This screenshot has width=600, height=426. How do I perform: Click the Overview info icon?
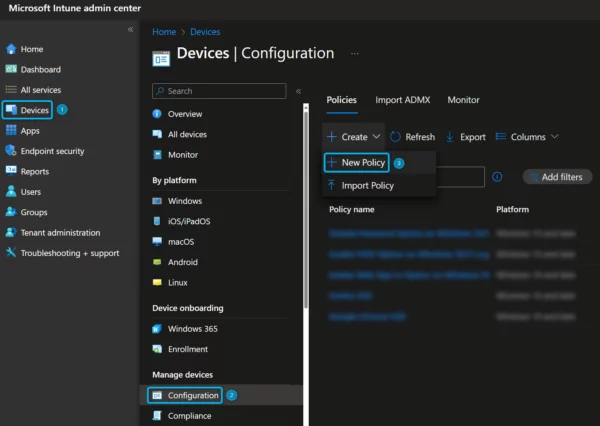pos(157,114)
